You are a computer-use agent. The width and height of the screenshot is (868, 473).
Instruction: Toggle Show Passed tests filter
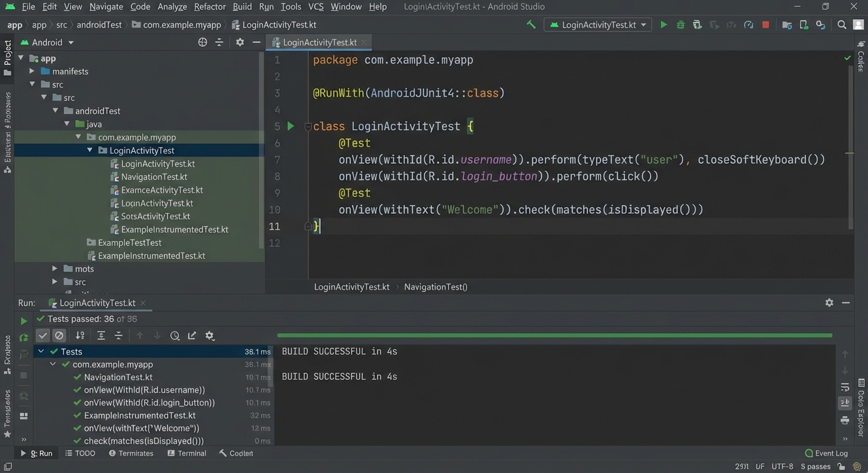[43, 335]
